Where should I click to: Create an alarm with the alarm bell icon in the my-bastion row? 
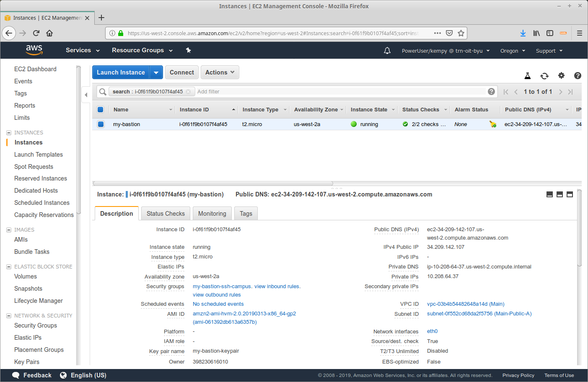pyautogui.click(x=493, y=124)
